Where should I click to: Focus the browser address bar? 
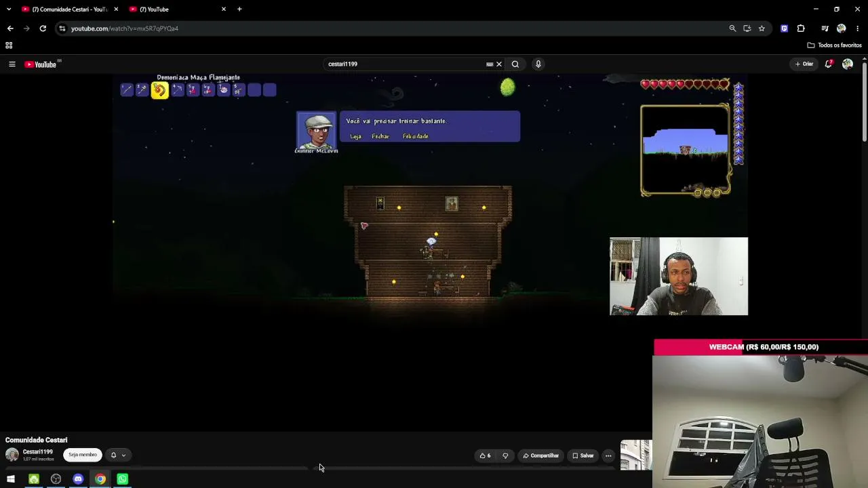[393, 28]
